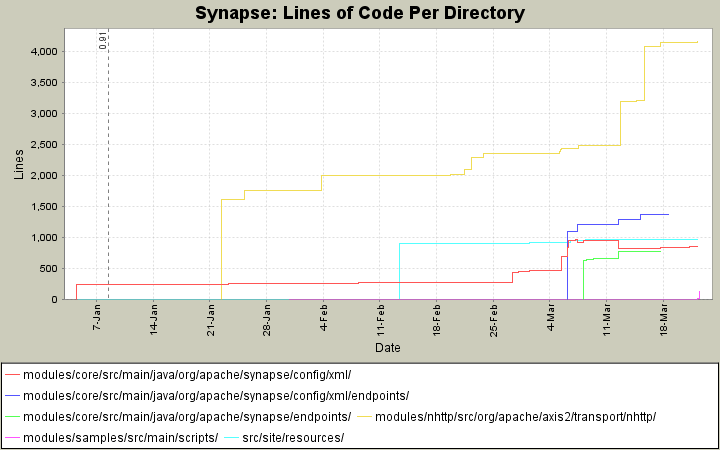This screenshot has height=450, width=720.
Task: Click the 4-Feb date label
Action: pos(324,317)
